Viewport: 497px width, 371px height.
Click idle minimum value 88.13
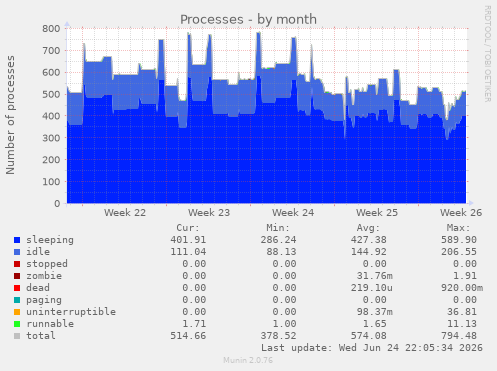tap(281, 252)
